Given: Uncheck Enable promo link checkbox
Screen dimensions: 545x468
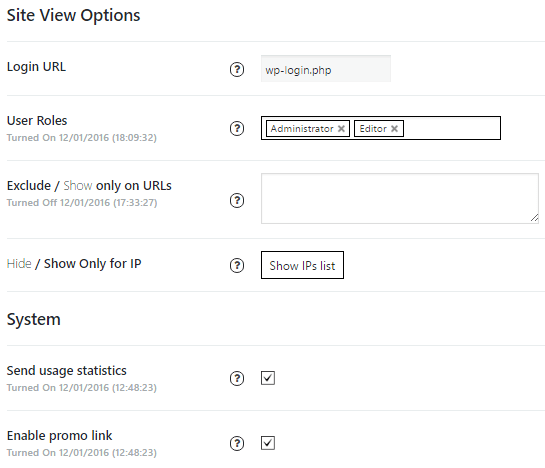Looking at the screenshot, I should tap(268, 443).
